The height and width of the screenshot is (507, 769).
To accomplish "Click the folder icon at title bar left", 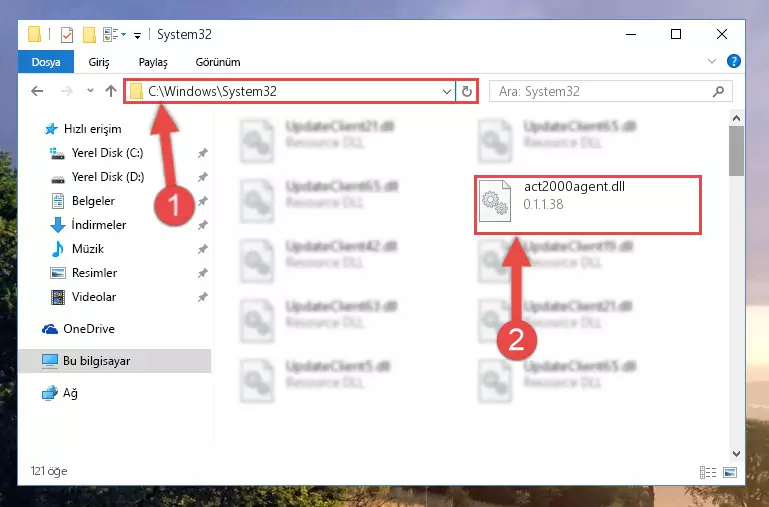I will [34, 34].
